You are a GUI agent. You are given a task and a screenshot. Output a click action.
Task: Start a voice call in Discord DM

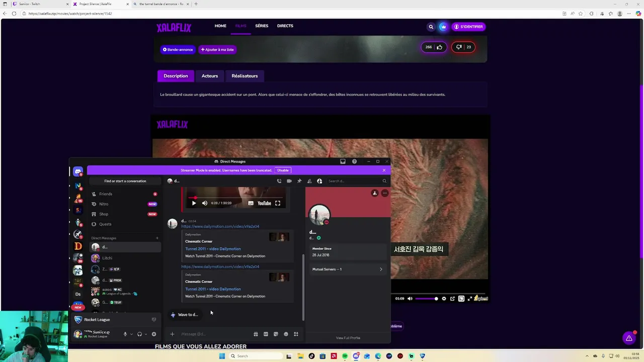pyautogui.click(x=279, y=181)
